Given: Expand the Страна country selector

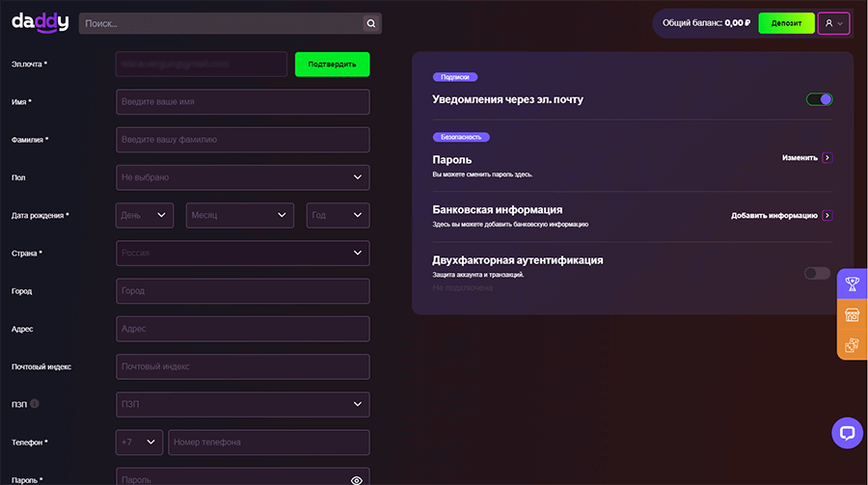Looking at the screenshot, I should click(243, 253).
